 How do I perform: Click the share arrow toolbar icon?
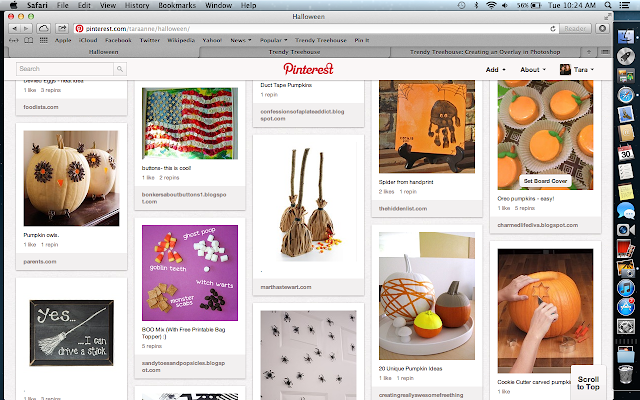pos(62,29)
